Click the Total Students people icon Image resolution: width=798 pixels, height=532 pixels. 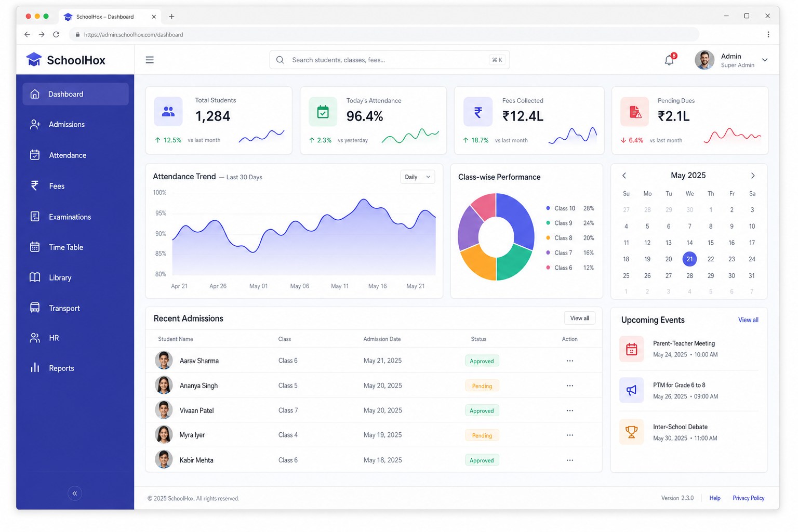pyautogui.click(x=168, y=111)
